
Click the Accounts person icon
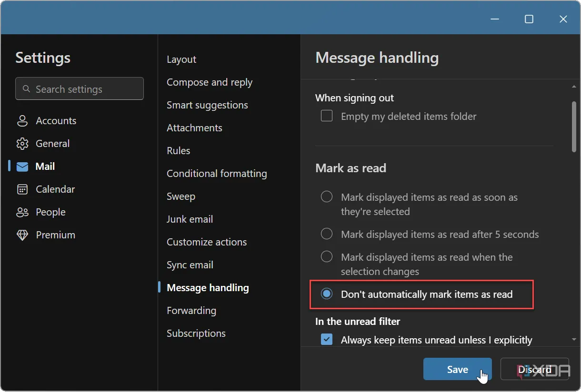pyautogui.click(x=22, y=121)
